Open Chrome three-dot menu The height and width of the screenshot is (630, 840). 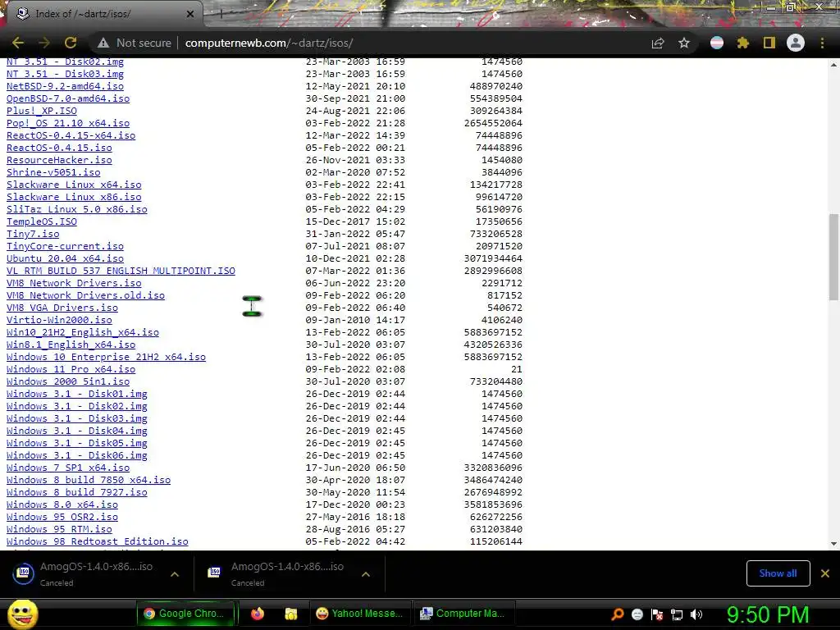pyautogui.click(x=822, y=43)
